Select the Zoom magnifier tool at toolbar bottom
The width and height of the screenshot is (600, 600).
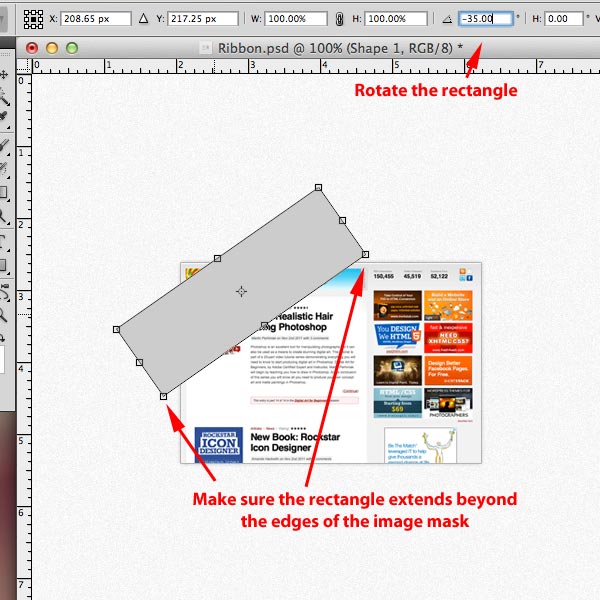(x=3, y=315)
